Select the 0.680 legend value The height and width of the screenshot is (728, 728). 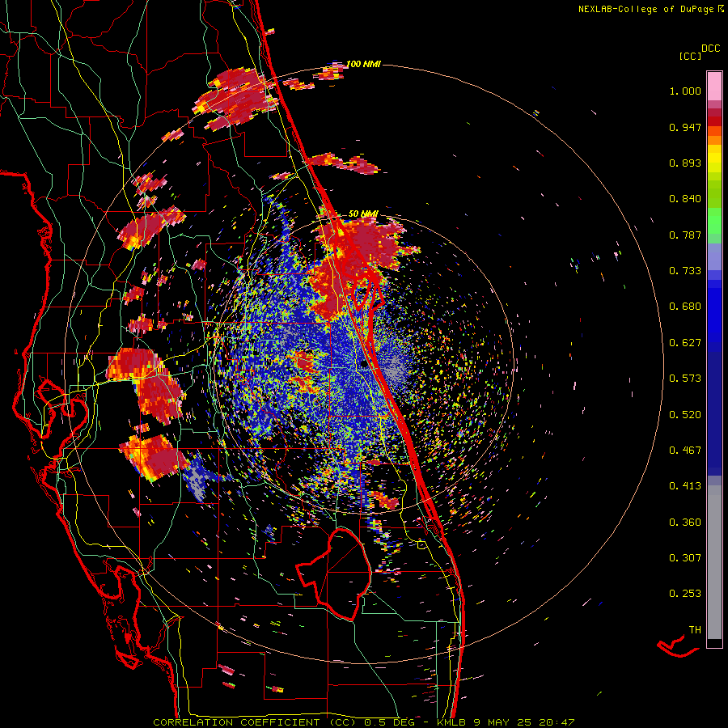coord(685,307)
